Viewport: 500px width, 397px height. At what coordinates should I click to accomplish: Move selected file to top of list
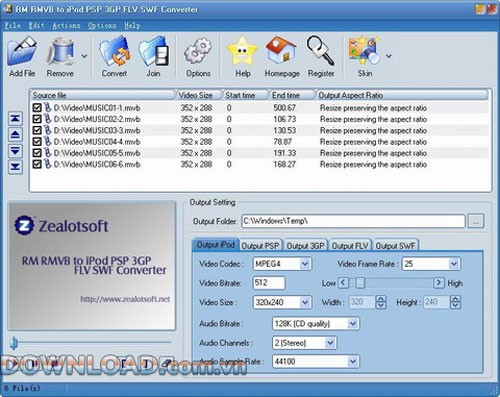tap(15, 118)
